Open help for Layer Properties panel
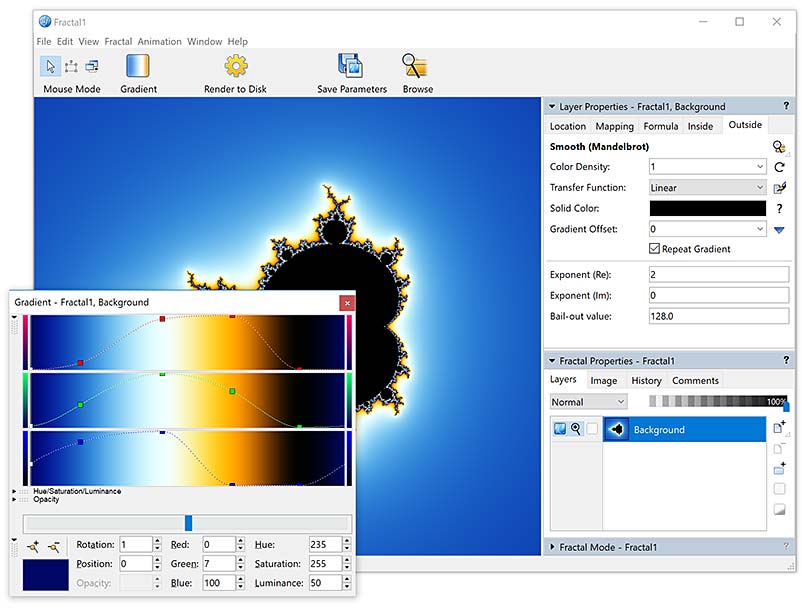This screenshot has height=608, width=802. (x=786, y=106)
